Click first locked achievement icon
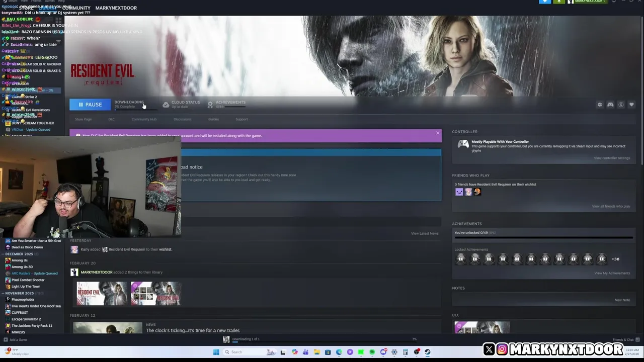 point(461,259)
